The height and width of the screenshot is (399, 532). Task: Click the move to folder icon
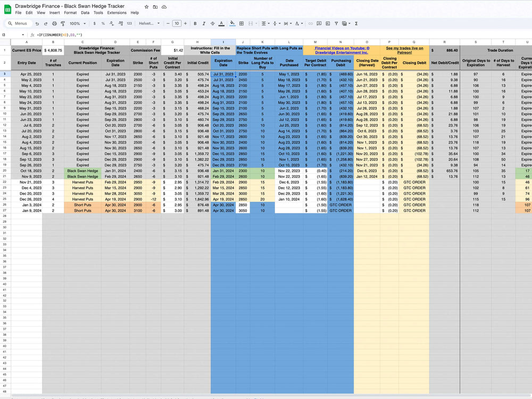pos(155,7)
